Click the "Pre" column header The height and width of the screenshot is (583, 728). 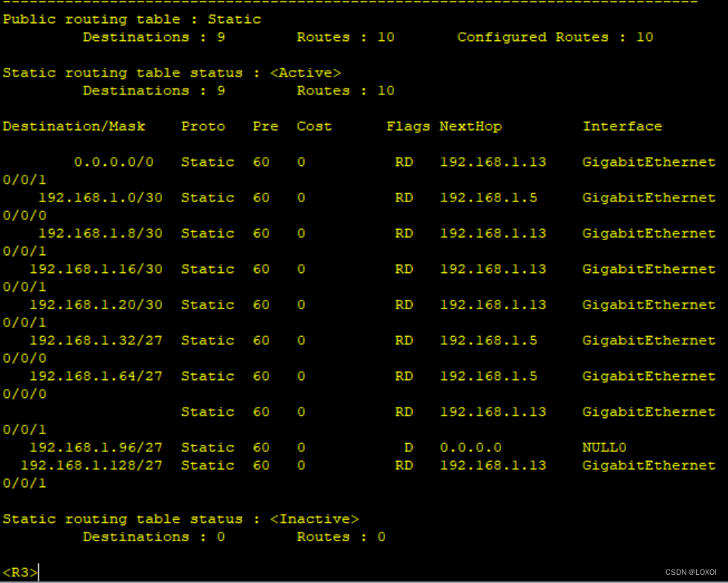click(x=265, y=126)
